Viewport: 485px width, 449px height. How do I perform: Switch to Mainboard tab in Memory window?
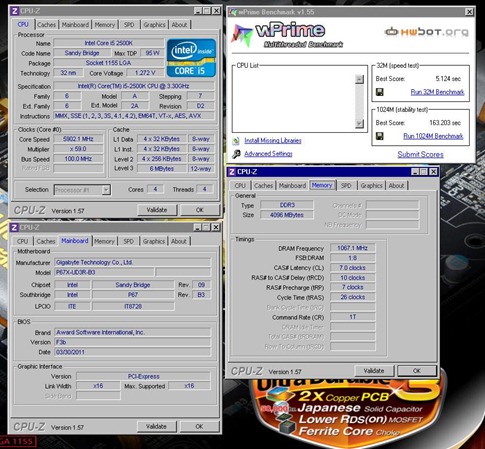click(x=292, y=186)
